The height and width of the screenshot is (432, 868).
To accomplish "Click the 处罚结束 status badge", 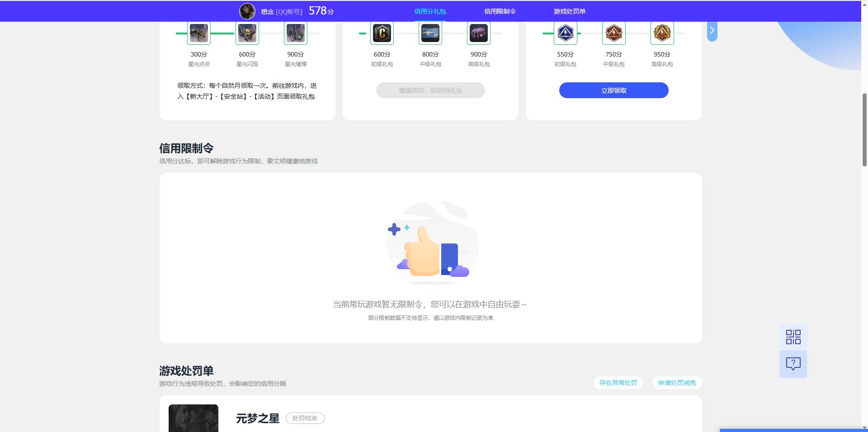I will 305,418.
